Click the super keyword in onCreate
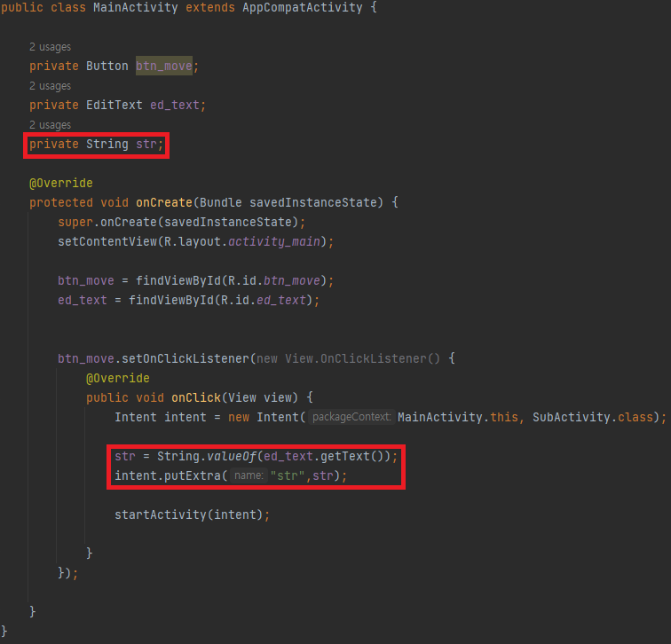 pyautogui.click(x=75, y=223)
